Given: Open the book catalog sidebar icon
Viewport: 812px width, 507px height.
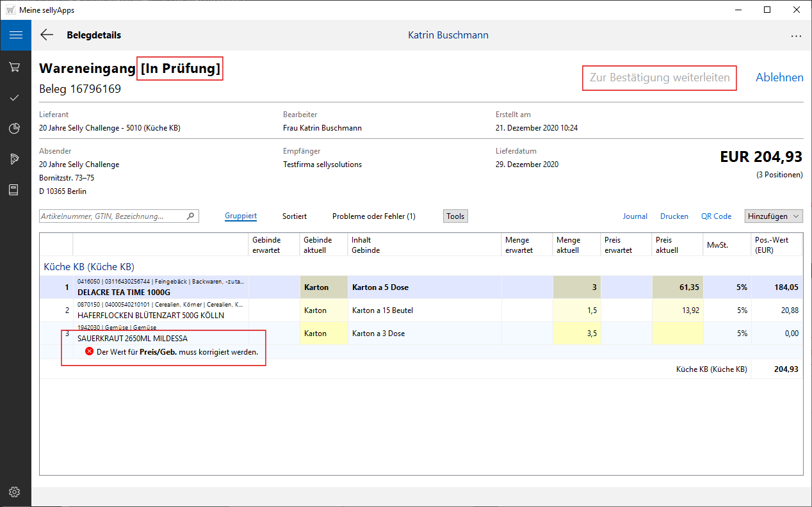Looking at the screenshot, I should pos(15,190).
